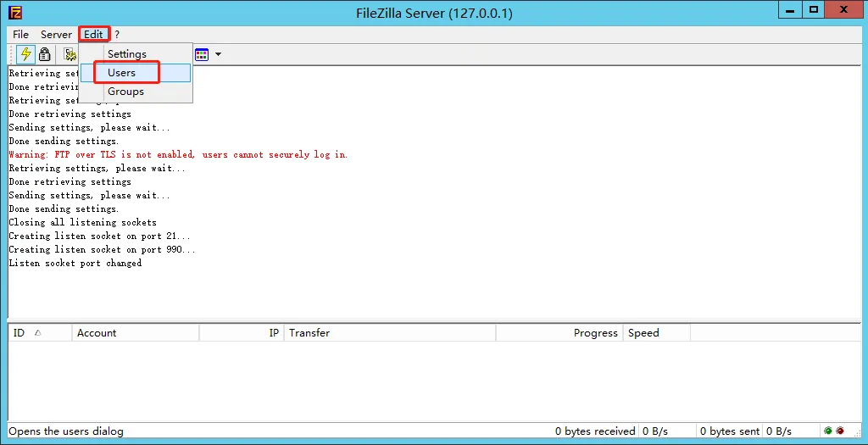Image resolution: width=868 pixels, height=445 pixels.
Task: Click the 0 B/s rate beside bytes sent
Action: [779, 431]
